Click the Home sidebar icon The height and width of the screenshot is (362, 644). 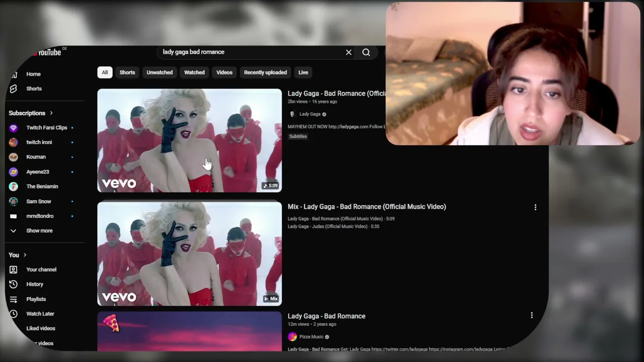pyautogui.click(x=14, y=74)
